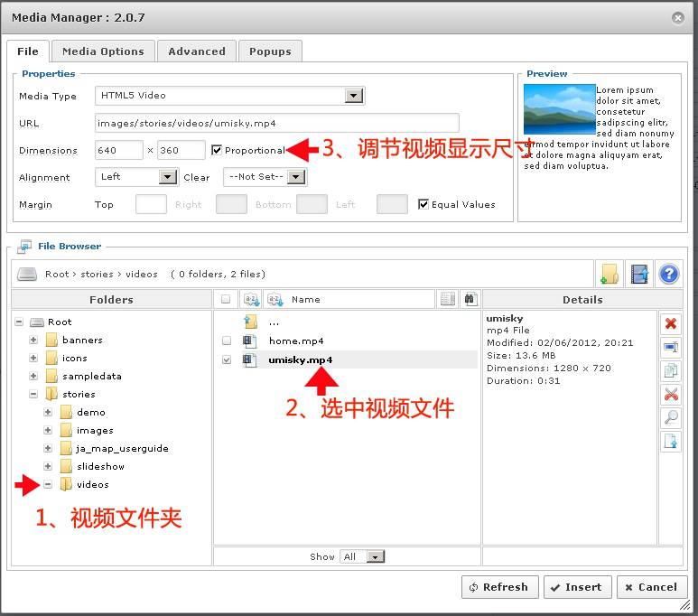
Task: Toggle the Proportional checkbox
Action: click(x=217, y=150)
